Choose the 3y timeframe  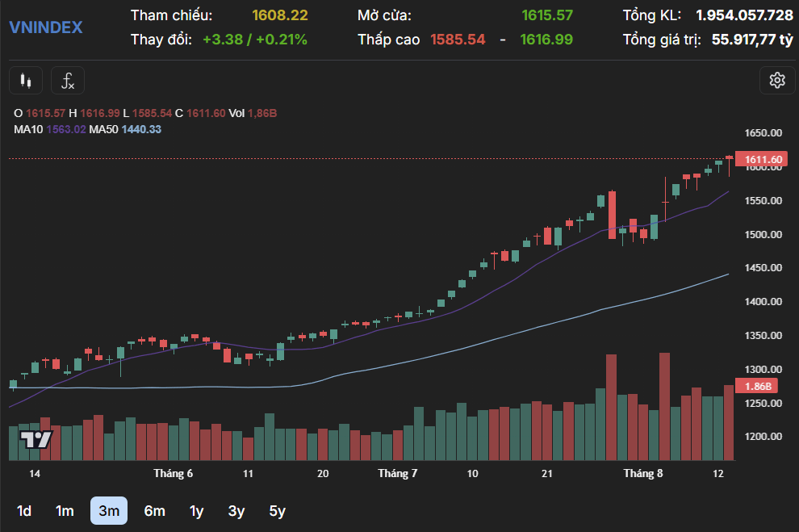236,510
